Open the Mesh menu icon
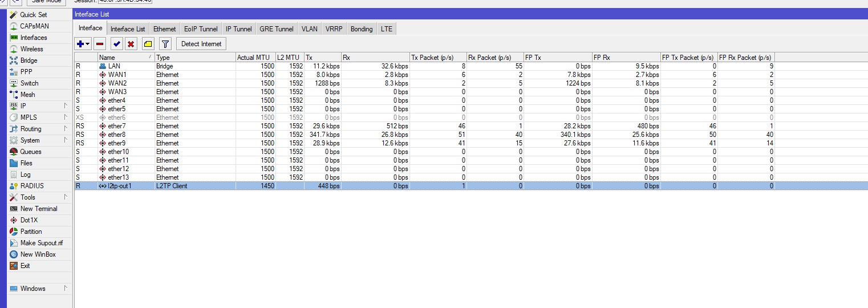This screenshot has width=868, height=308. [14, 95]
